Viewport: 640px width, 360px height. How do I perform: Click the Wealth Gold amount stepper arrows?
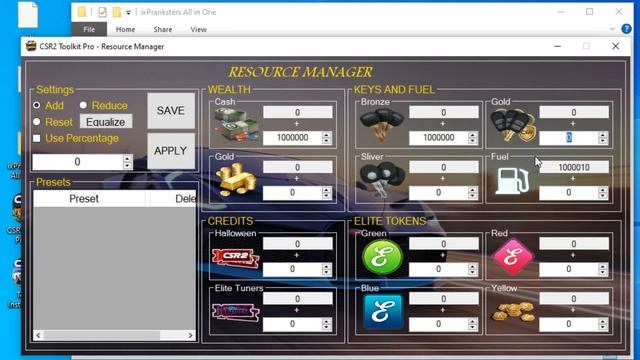pyautogui.click(x=326, y=193)
